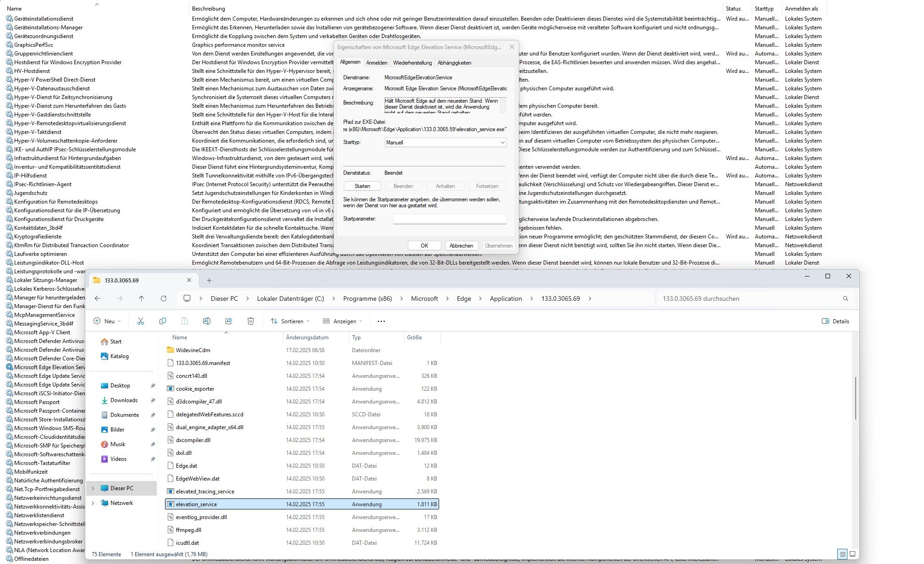Open the Sortieren dropdown menu
The height and width of the screenshot is (564, 924).
point(290,321)
